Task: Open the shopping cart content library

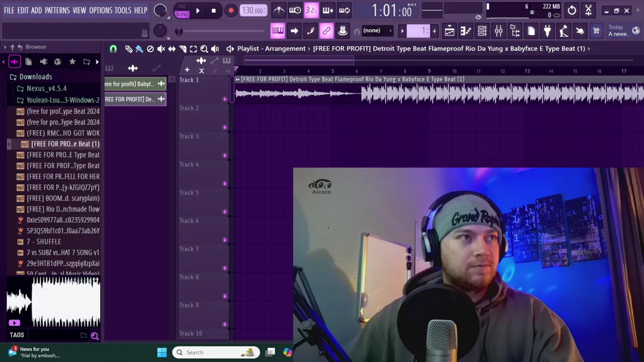Action: click(596, 31)
